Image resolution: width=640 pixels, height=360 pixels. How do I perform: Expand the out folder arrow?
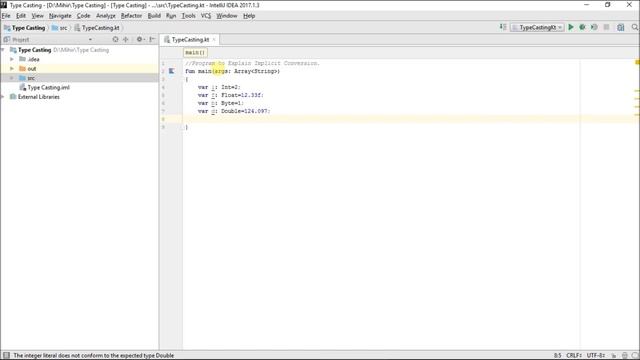click(12, 69)
